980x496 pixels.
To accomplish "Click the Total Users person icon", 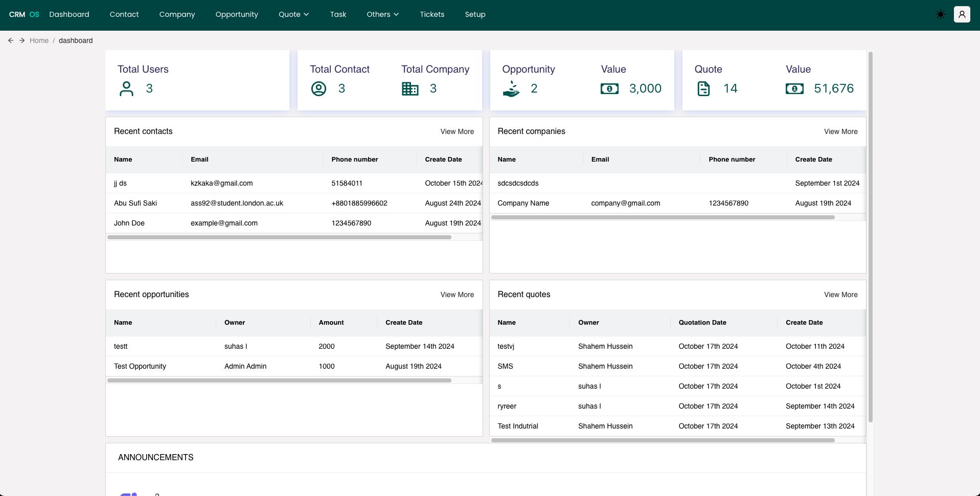I will (x=126, y=88).
